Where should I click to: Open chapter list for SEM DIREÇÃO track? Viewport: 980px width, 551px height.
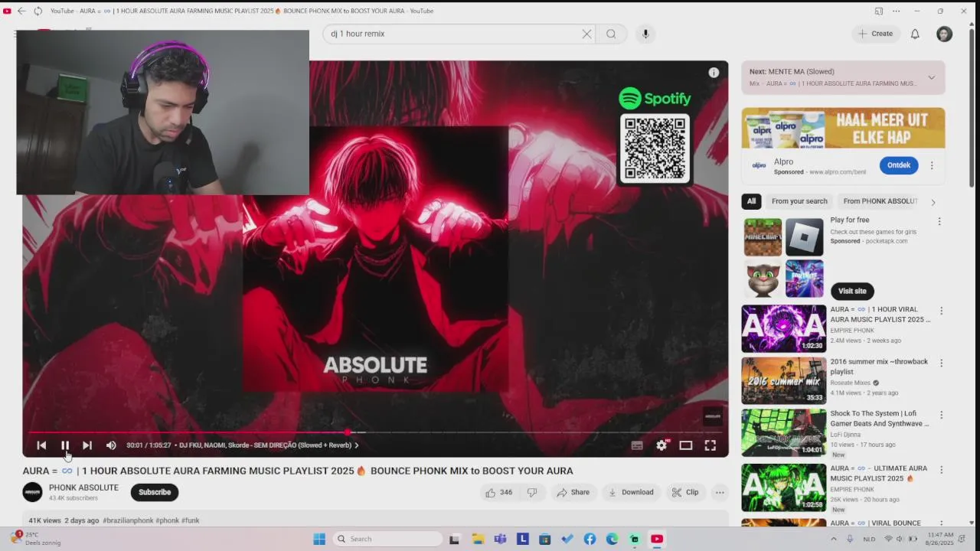269,445
